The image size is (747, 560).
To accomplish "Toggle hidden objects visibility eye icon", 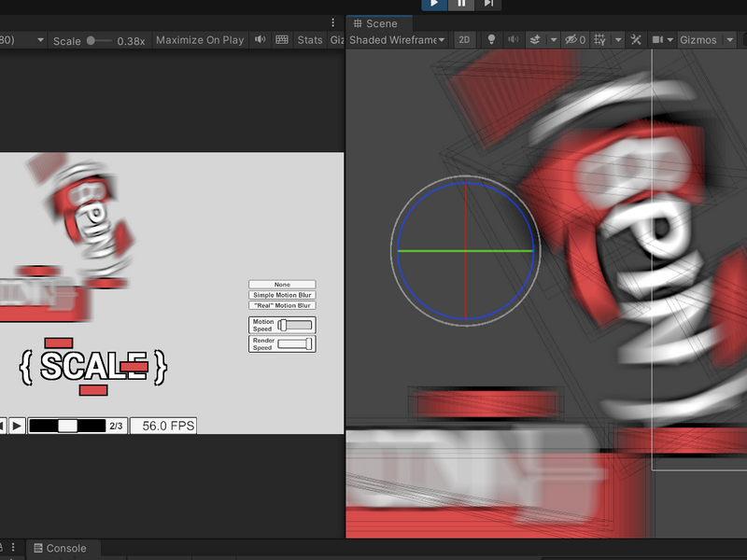I will tap(575, 40).
